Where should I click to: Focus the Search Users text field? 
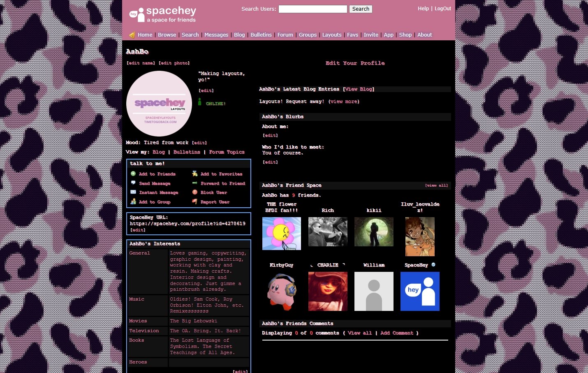(x=313, y=9)
